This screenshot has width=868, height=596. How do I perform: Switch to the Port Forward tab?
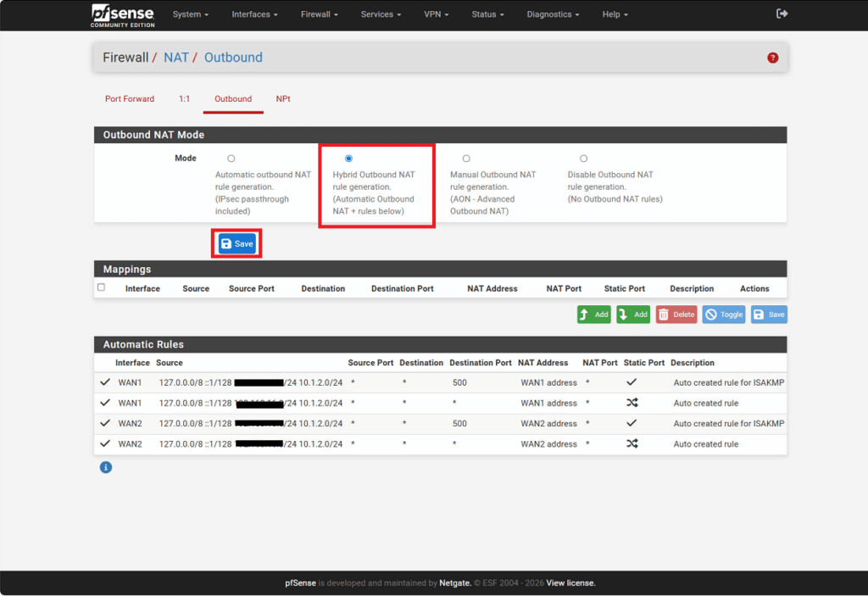130,99
